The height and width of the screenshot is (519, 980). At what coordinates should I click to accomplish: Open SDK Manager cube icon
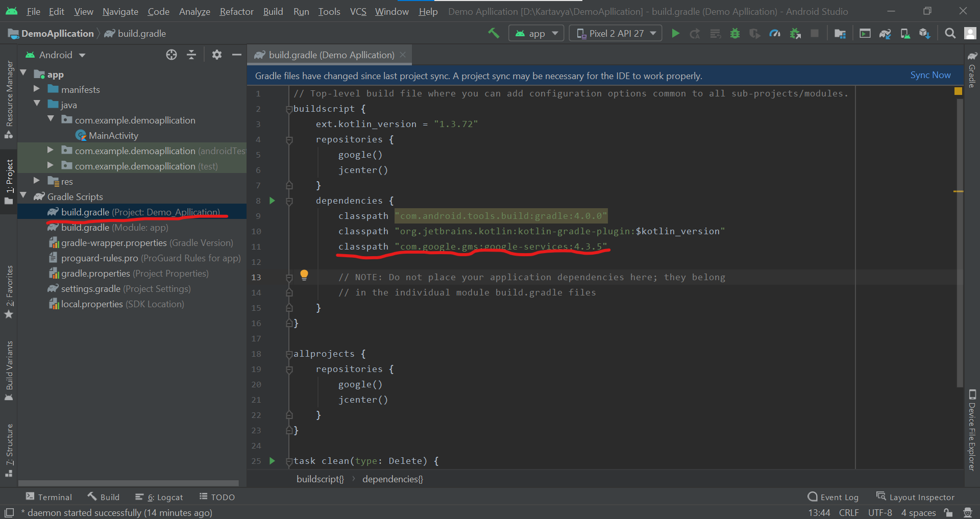[924, 33]
